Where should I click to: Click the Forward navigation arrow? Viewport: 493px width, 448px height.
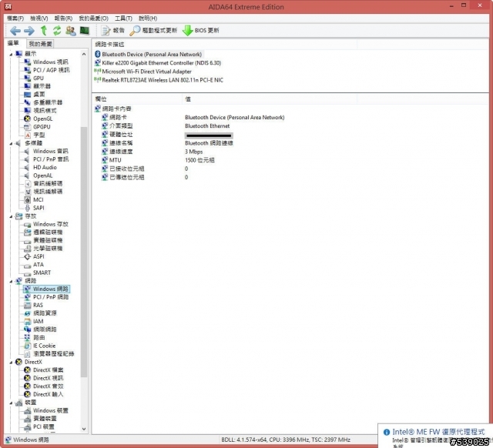click(29, 31)
